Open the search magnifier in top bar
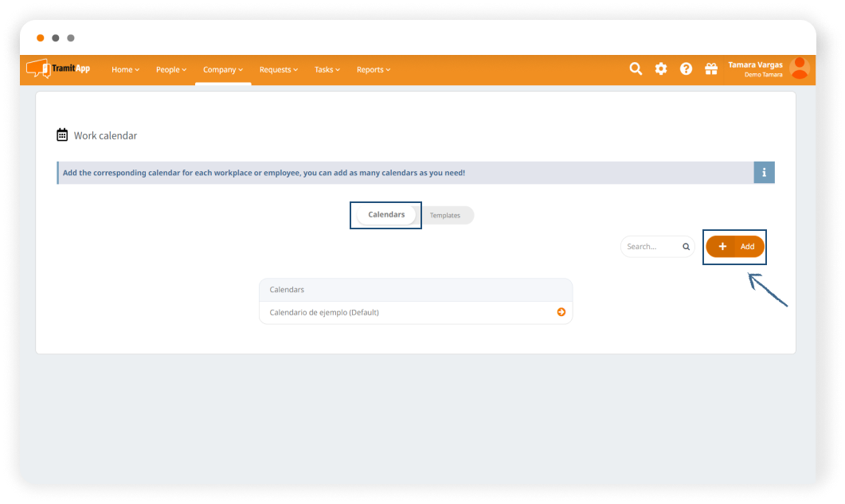This screenshot has height=504, width=845. [636, 69]
